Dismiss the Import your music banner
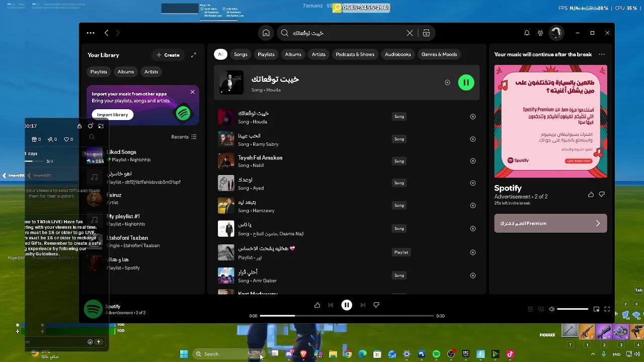Viewport: 644px width, 362px height. (x=192, y=92)
